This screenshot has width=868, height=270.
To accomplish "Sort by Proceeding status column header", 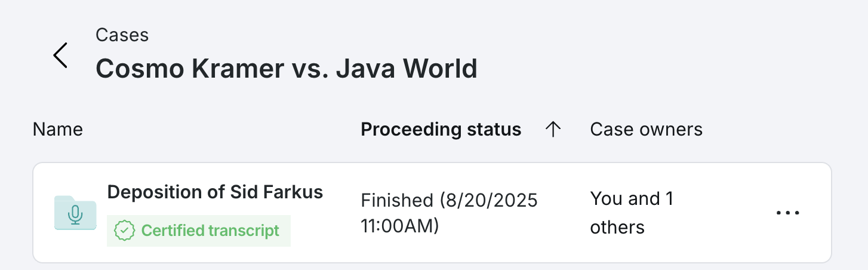I will pyautogui.click(x=441, y=129).
